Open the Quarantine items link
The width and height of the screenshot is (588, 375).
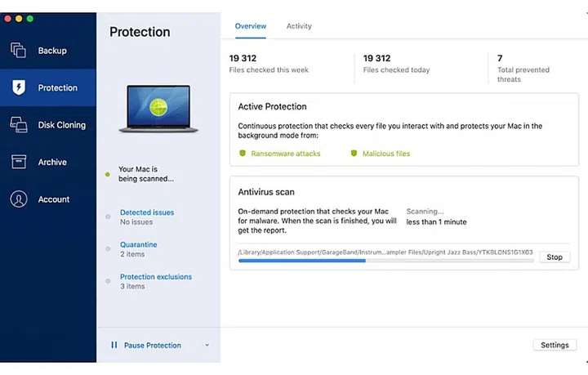[139, 245]
